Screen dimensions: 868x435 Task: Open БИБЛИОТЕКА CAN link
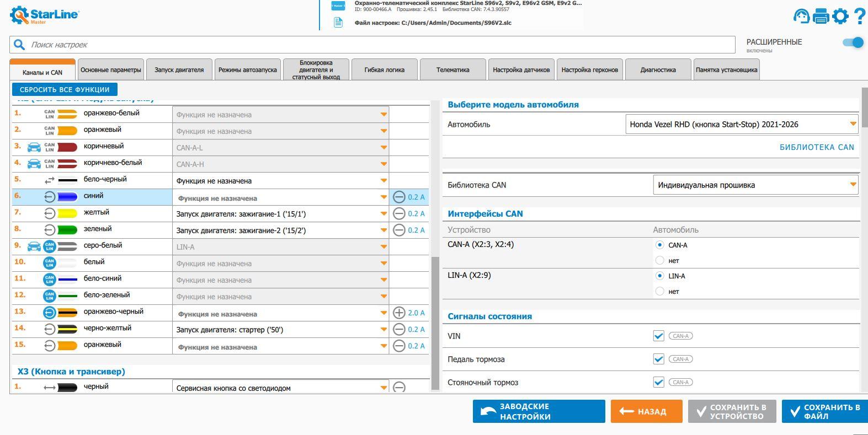coord(817,147)
